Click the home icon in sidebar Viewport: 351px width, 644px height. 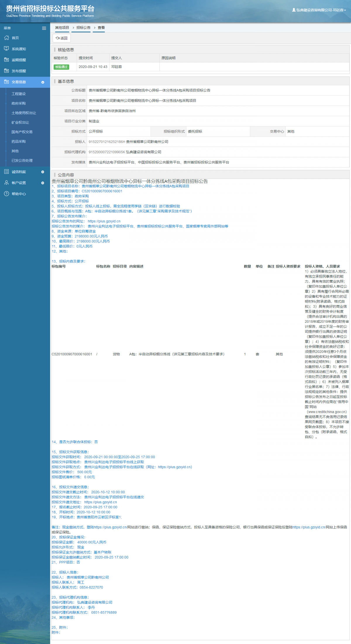click(6, 38)
